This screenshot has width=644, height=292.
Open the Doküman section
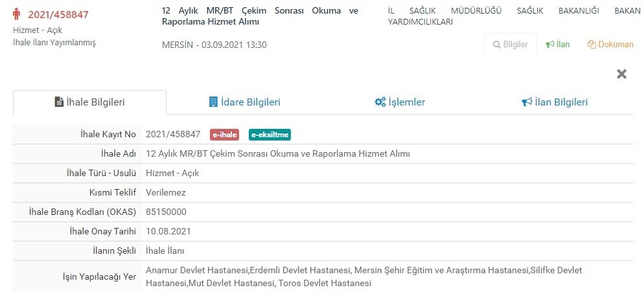click(611, 45)
